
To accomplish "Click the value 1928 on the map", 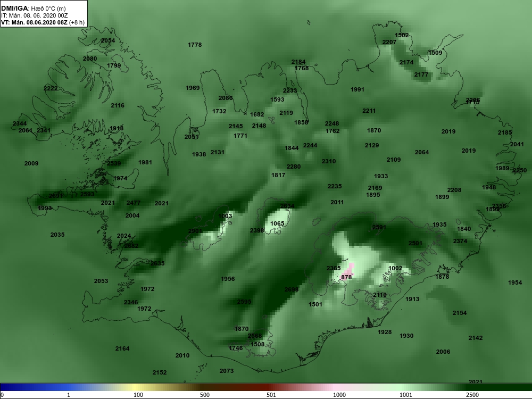I will (x=385, y=332).
